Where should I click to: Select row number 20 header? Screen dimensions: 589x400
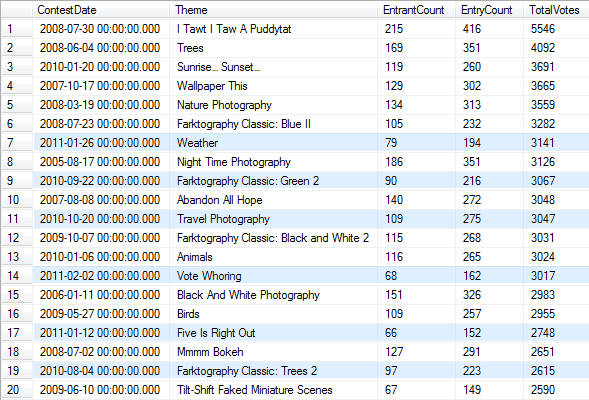pos(17,390)
